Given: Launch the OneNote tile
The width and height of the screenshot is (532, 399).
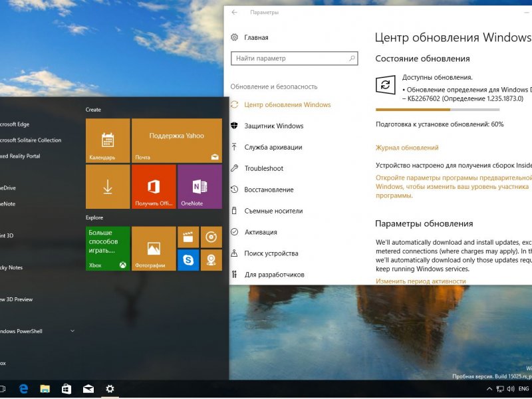Looking at the screenshot, I should click(200, 187).
